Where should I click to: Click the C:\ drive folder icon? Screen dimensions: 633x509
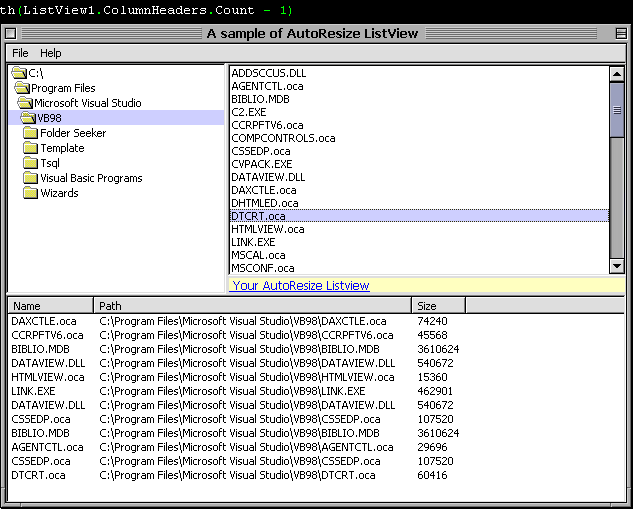18,73
